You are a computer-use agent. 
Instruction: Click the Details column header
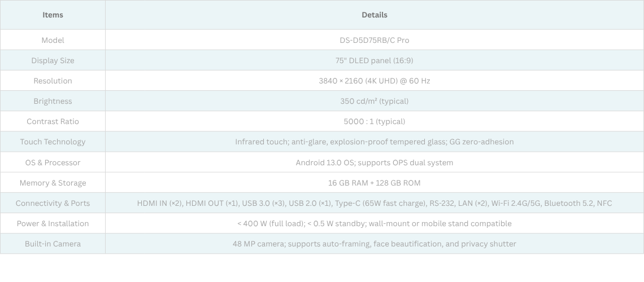tap(374, 15)
